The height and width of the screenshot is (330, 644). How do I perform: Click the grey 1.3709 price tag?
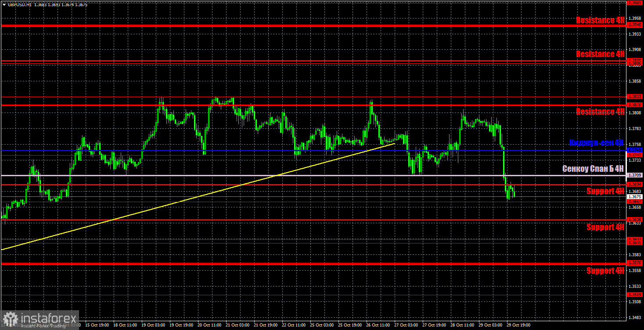[x=635, y=175]
